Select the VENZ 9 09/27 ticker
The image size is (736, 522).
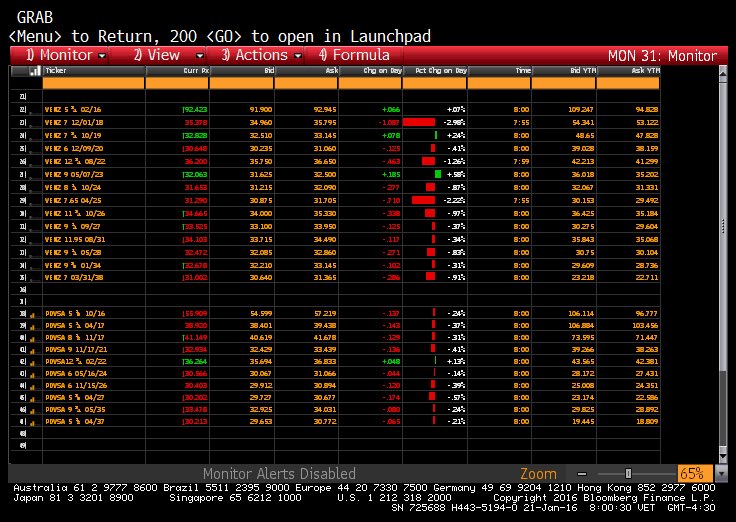point(73,227)
